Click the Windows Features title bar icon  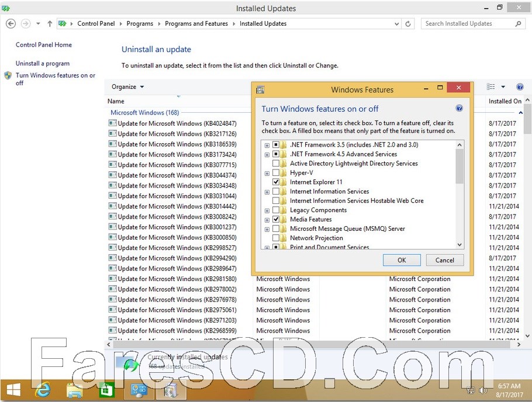click(x=260, y=89)
